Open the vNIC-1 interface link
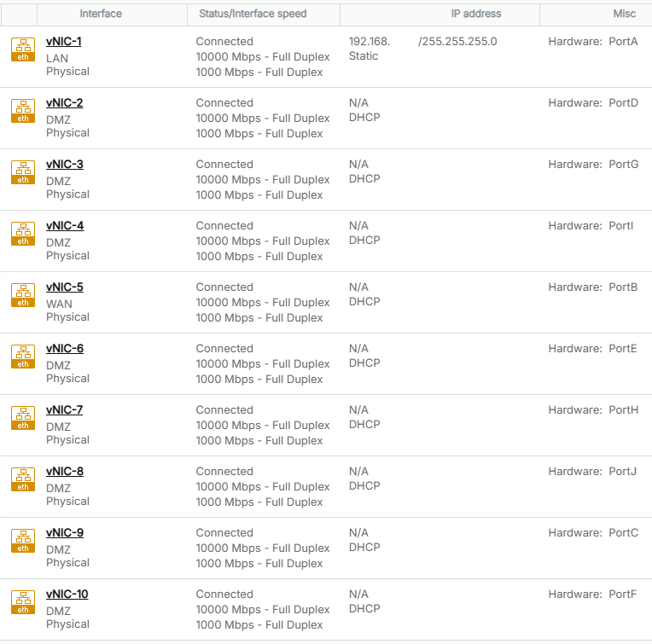 coord(64,42)
